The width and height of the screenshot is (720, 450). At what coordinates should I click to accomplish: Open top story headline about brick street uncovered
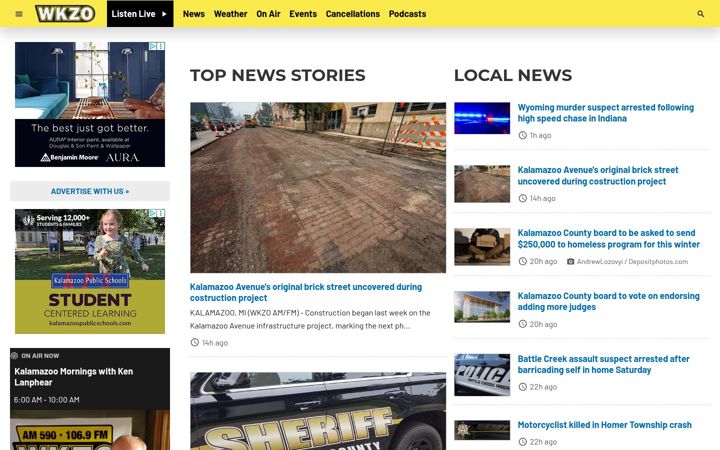tap(306, 292)
